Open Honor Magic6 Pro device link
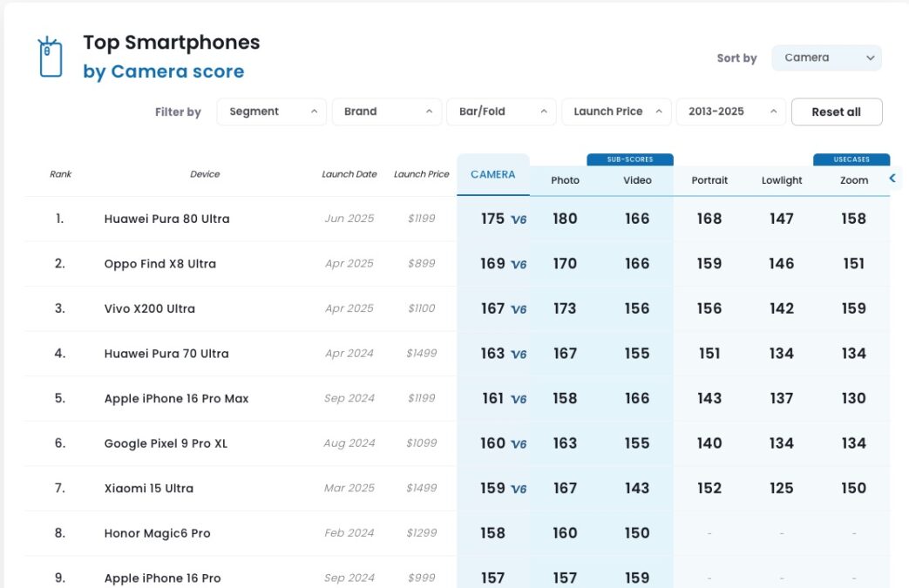This screenshot has width=909, height=588. 157,533
